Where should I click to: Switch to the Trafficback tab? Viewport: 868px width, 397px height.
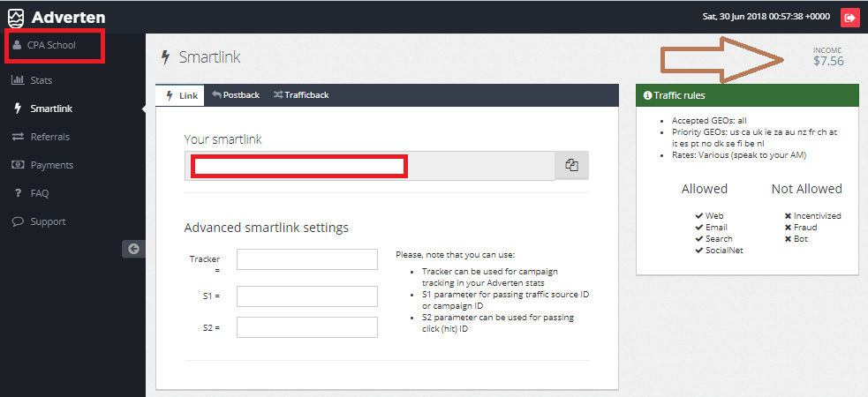(301, 95)
